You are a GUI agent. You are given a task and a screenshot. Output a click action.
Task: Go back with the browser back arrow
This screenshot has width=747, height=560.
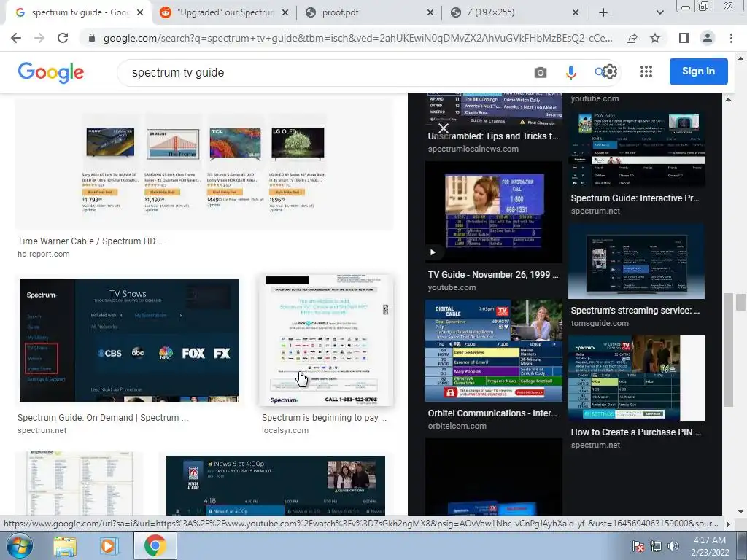16,38
